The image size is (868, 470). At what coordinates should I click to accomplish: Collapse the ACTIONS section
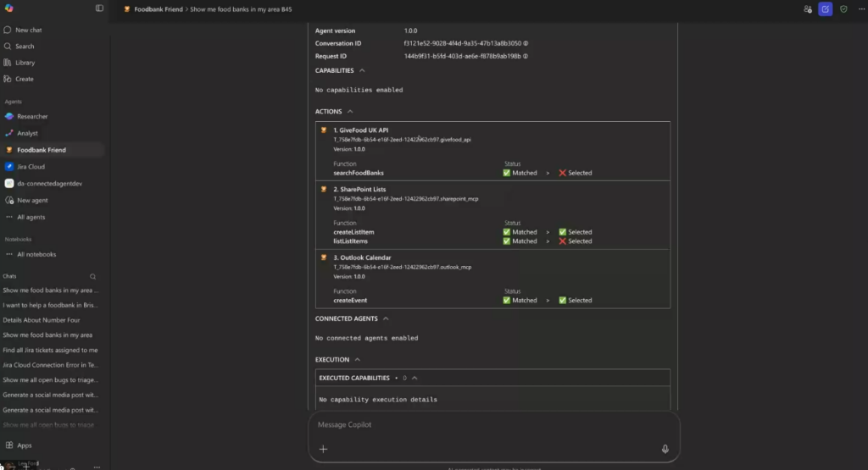350,112
